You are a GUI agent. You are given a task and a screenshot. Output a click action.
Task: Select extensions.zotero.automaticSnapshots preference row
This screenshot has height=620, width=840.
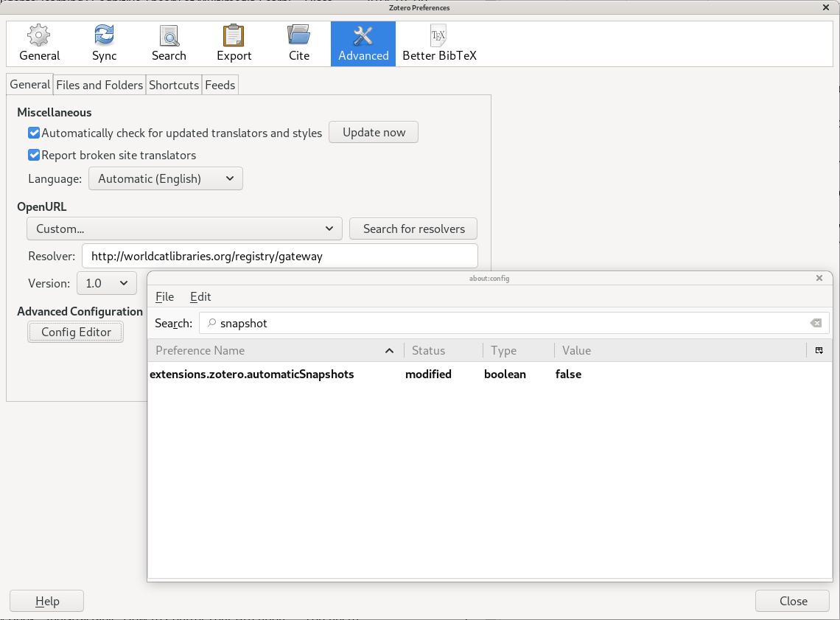(x=490, y=374)
